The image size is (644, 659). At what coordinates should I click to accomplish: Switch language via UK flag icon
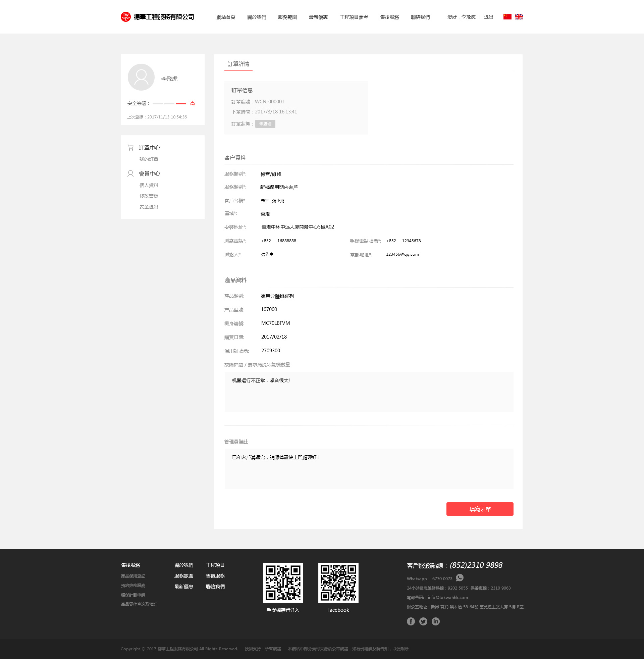coord(519,16)
